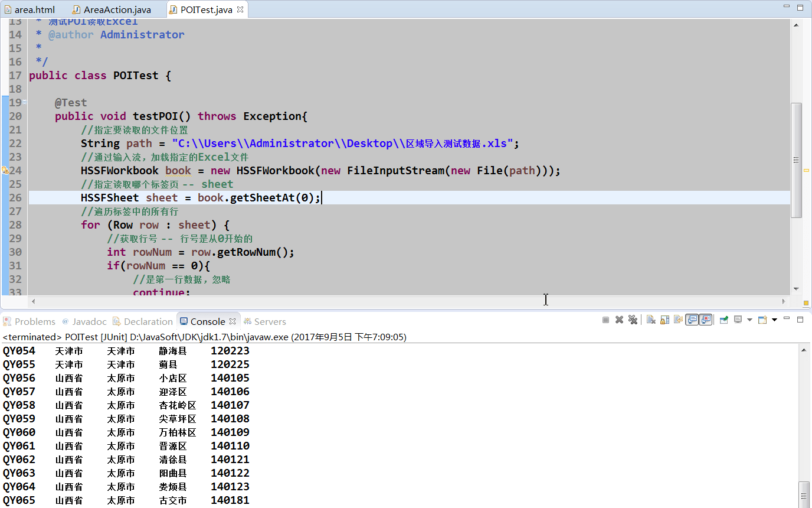Click the Display Selected Console icon

click(738, 319)
